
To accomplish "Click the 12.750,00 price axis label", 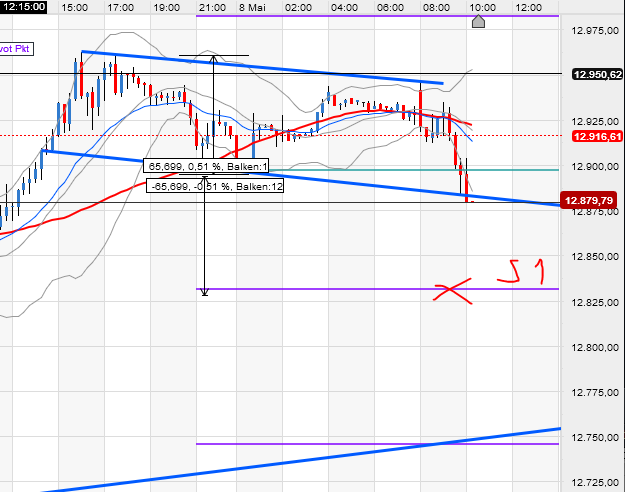I will pos(595,438).
